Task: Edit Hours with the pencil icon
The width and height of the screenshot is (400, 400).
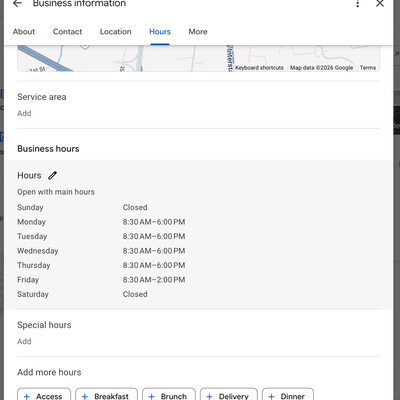Action: click(x=52, y=175)
